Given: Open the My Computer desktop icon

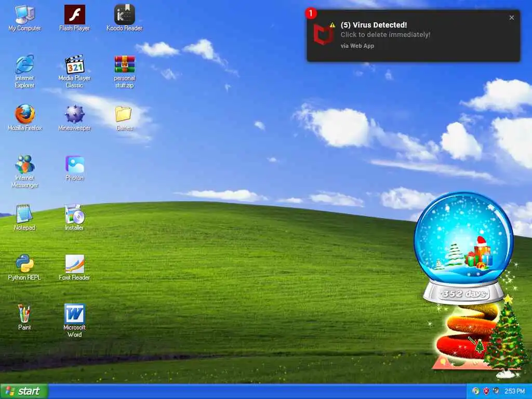Looking at the screenshot, I should pyautogui.click(x=25, y=18).
